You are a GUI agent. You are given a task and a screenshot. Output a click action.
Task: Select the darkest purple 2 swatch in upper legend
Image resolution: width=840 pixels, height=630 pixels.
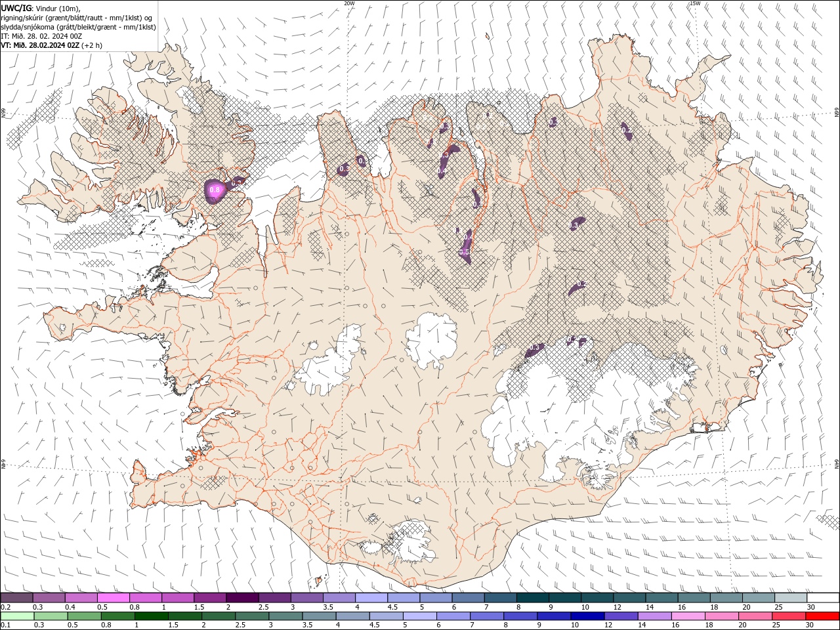coord(242,598)
